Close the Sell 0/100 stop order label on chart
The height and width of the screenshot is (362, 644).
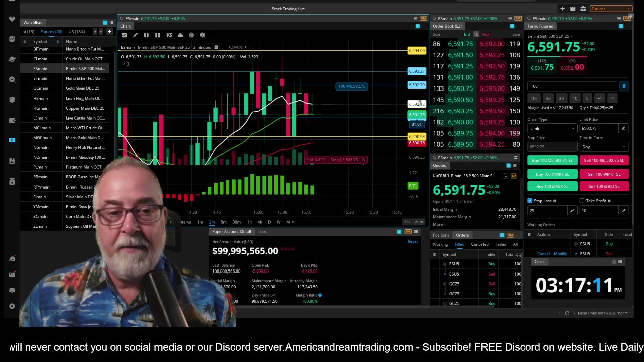click(x=363, y=160)
